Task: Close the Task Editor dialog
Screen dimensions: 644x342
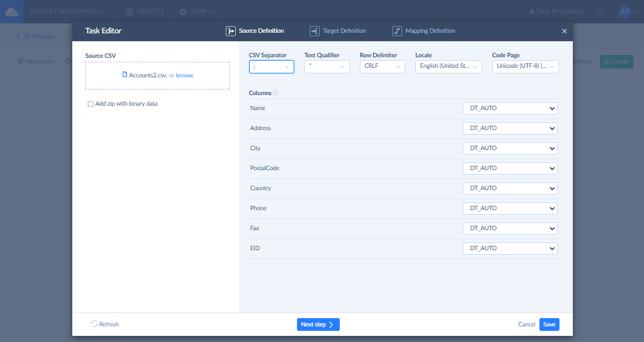Action: [x=564, y=32]
